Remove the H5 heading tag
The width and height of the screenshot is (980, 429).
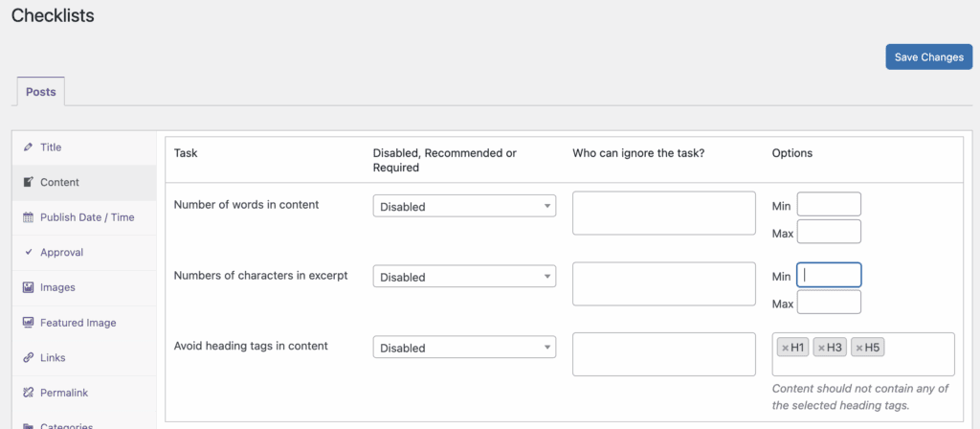[859, 348]
